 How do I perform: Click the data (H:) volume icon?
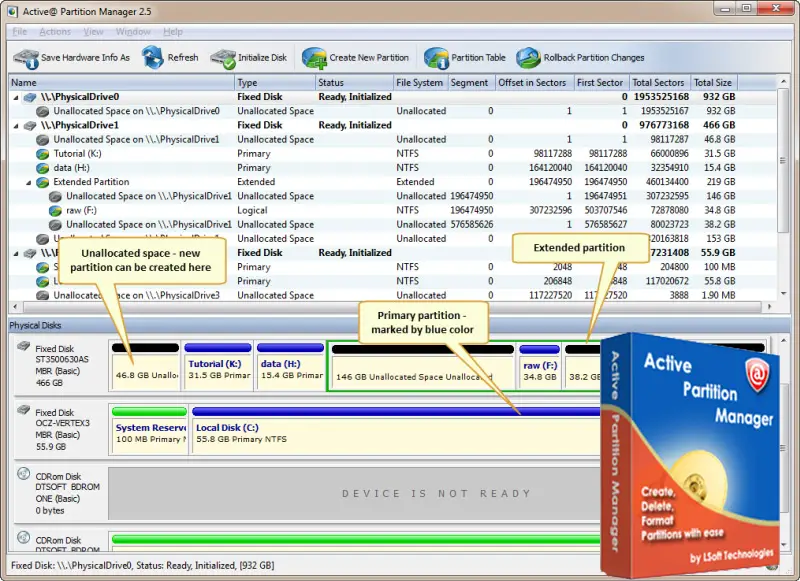click(x=43, y=168)
